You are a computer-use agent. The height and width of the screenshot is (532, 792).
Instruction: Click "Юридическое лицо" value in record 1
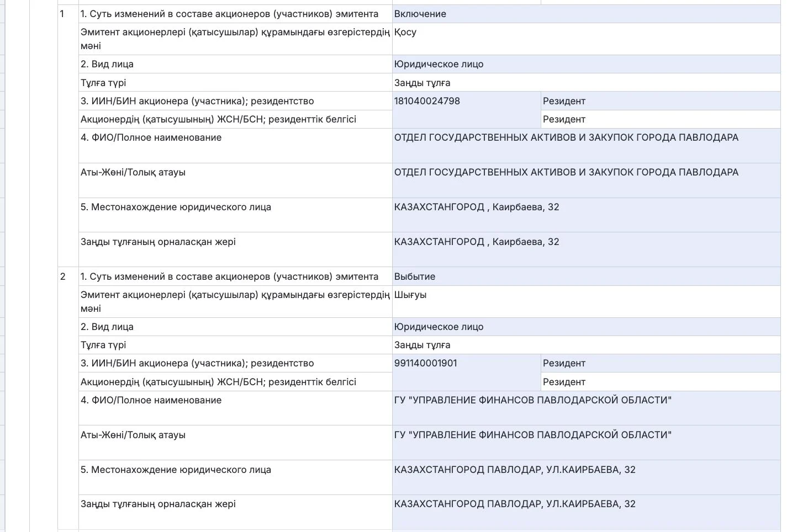tap(439, 64)
